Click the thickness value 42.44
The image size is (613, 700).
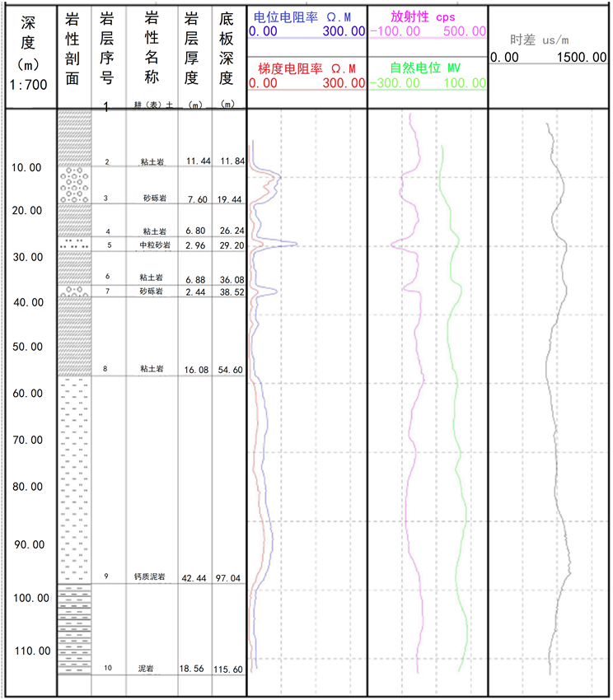[194, 578]
